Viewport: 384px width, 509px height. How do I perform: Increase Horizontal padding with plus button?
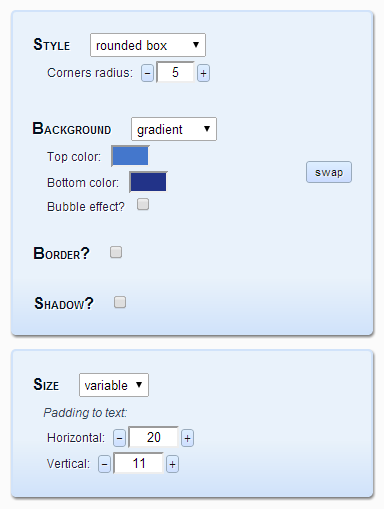pyautogui.click(x=187, y=438)
